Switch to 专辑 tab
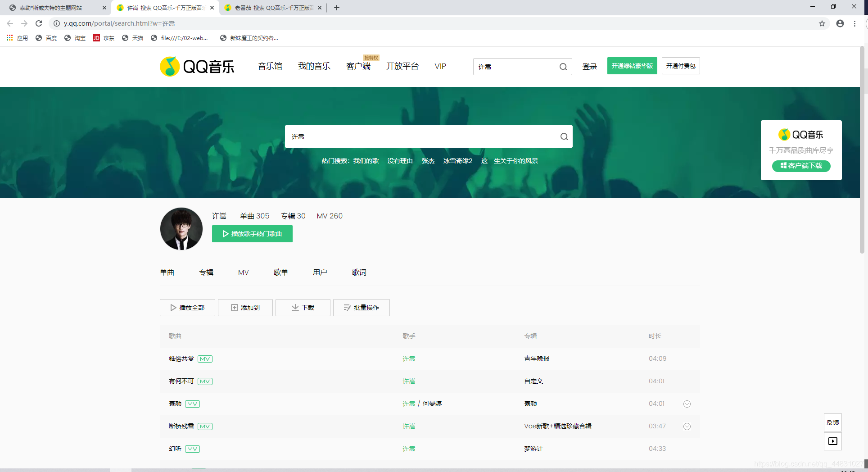 [x=206, y=272]
